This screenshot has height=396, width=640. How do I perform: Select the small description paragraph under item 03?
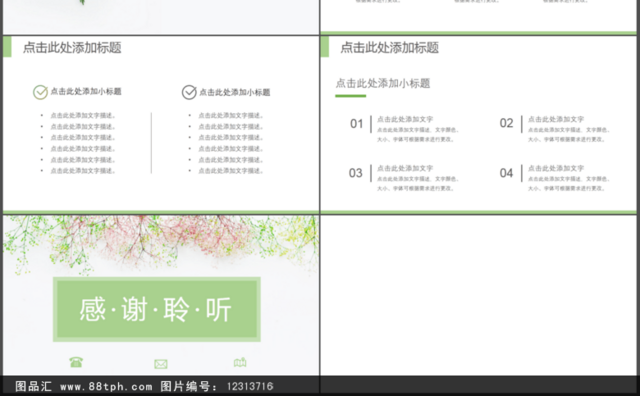click(418, 184)
